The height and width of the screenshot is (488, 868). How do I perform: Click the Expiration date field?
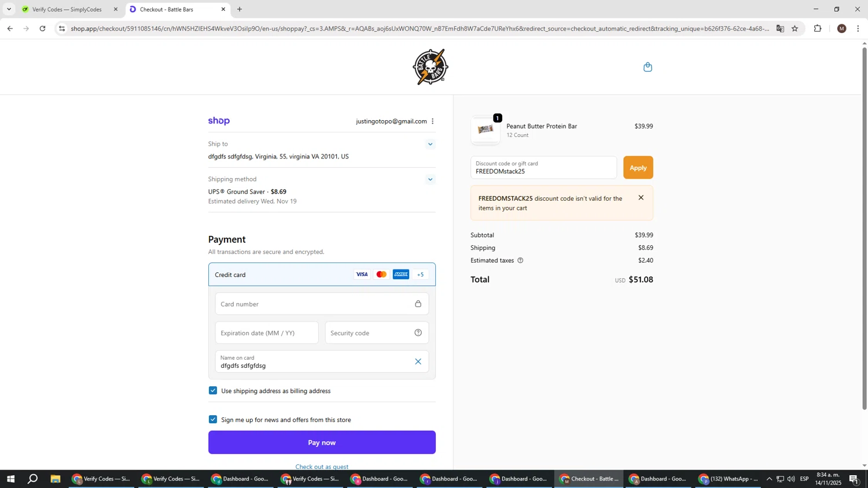coord(267,333)
